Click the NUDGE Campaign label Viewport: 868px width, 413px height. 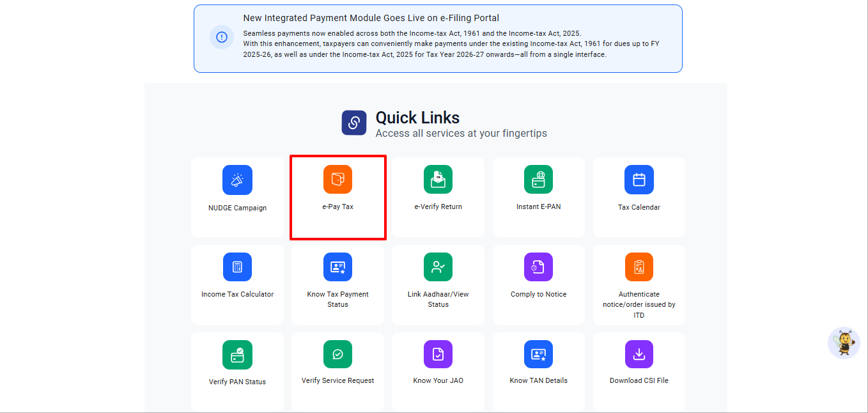237,208
